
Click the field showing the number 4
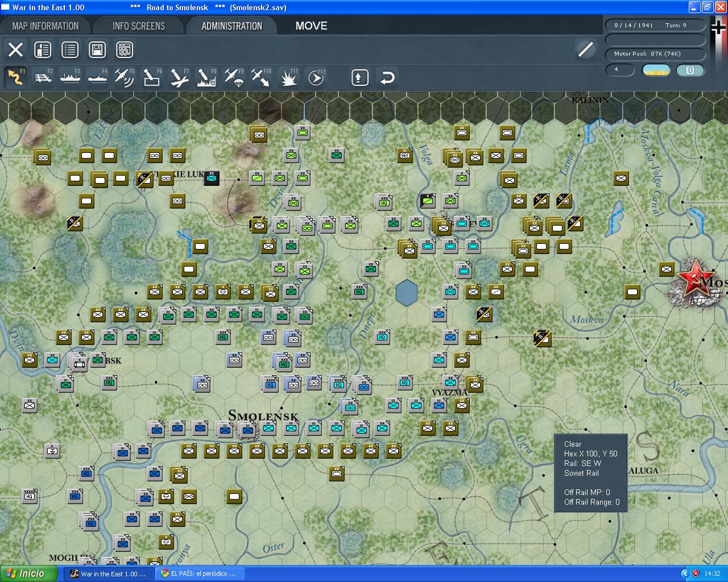[x=620, y=70]
